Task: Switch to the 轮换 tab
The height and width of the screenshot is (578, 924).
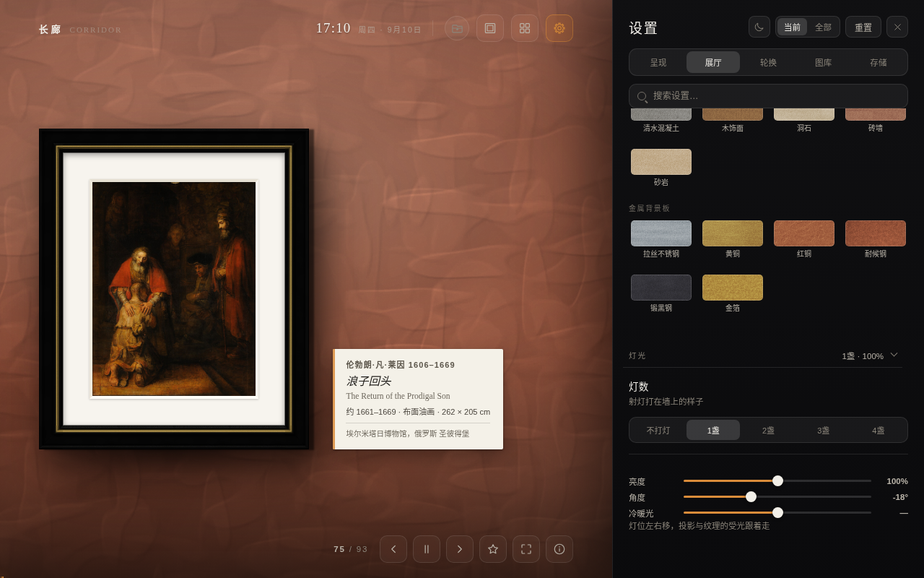Action: pyautogui.click(x=768, y=62)
